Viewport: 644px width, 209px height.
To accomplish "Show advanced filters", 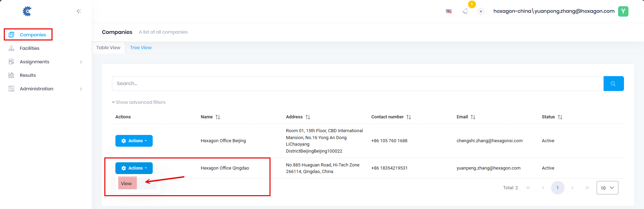I will click(139, 102).
